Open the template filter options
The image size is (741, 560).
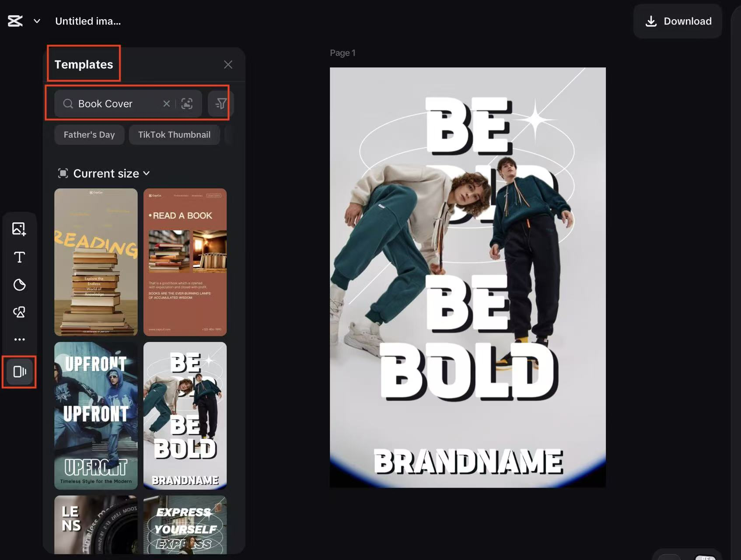pyautogui.click(x=221, y=104)
